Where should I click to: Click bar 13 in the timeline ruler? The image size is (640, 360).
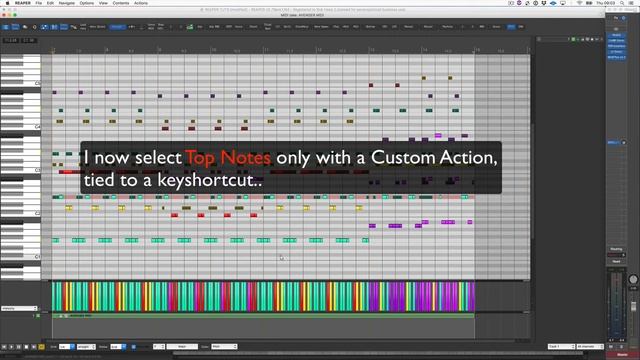pyautogui.click(x=371, y=50)
